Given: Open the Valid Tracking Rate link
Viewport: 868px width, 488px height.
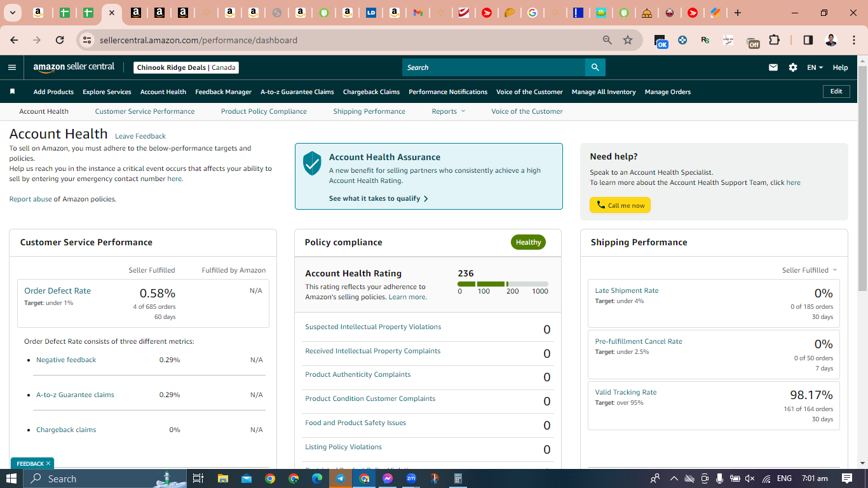Looking at the screenshot, I should point(626,392).
